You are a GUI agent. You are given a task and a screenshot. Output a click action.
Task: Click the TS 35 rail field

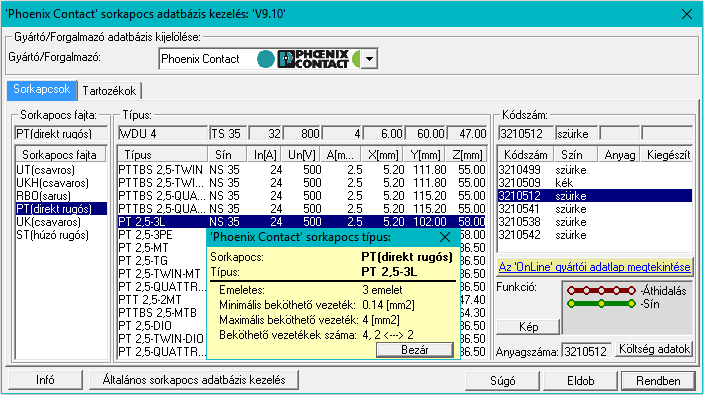pos(228,134)
